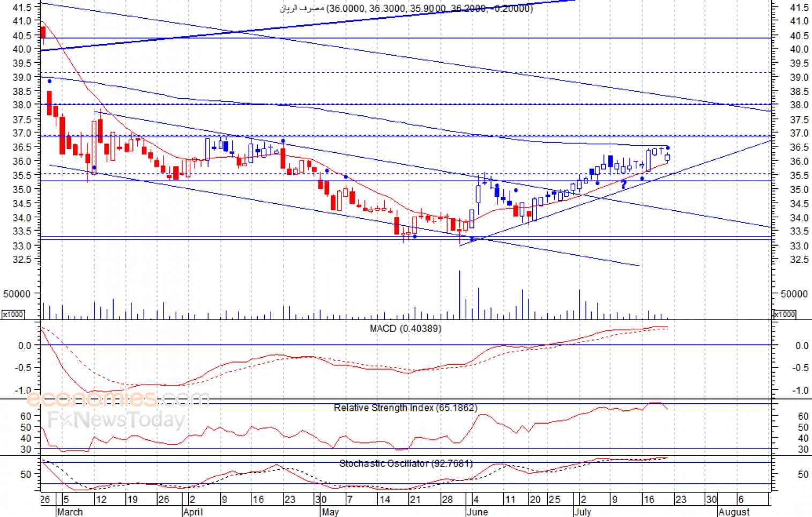Click 33.0 on the right price axis
Image resolution: width=812 pixels, height=517 pixels.
pos(800,246)
